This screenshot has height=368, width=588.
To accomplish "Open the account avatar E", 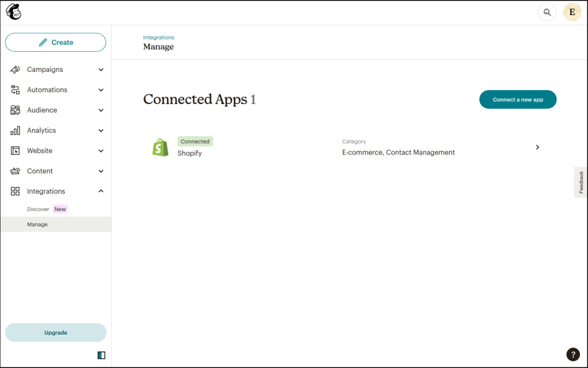I will (x=572, y=13).
